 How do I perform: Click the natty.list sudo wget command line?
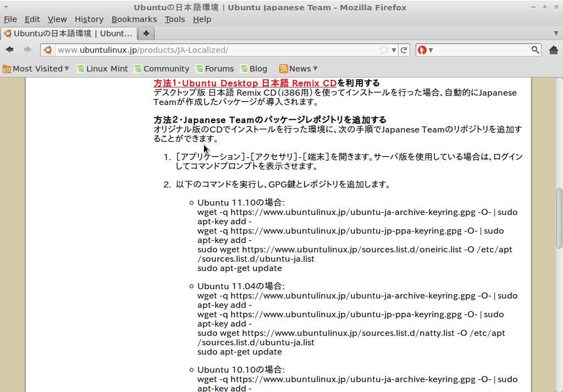click(351, 338)
